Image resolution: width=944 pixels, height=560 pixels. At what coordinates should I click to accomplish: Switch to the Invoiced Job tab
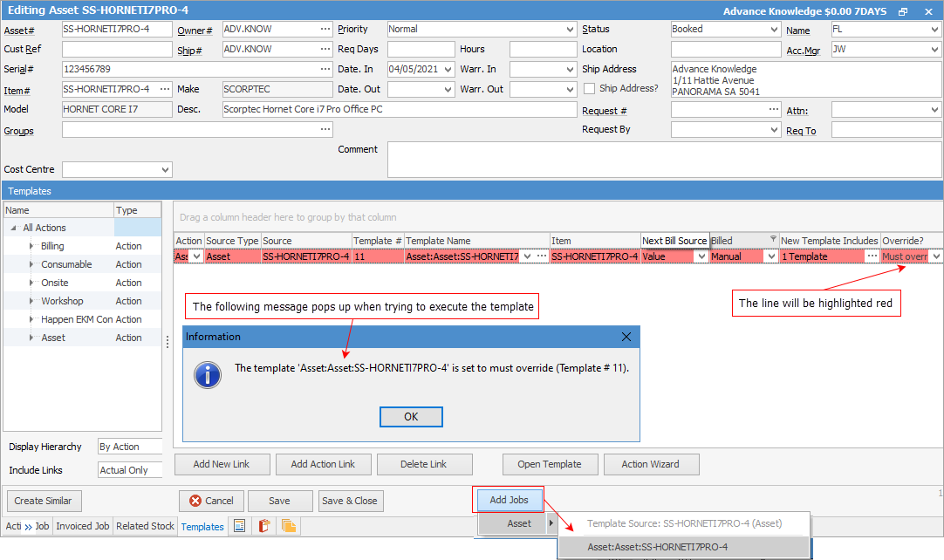83,526
